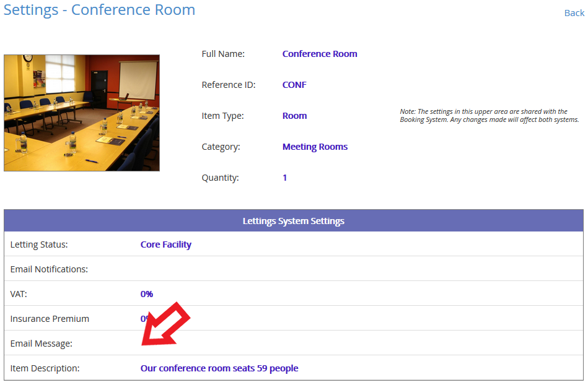Click the Back link

574,13
